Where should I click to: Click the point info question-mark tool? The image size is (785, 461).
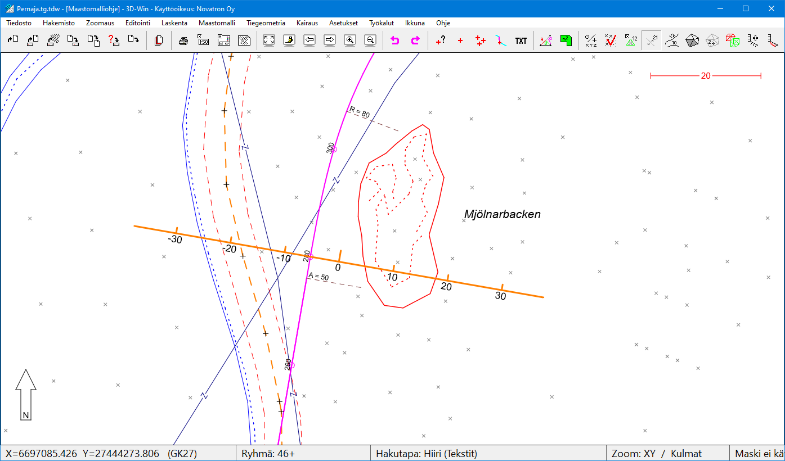click(440, 40)
